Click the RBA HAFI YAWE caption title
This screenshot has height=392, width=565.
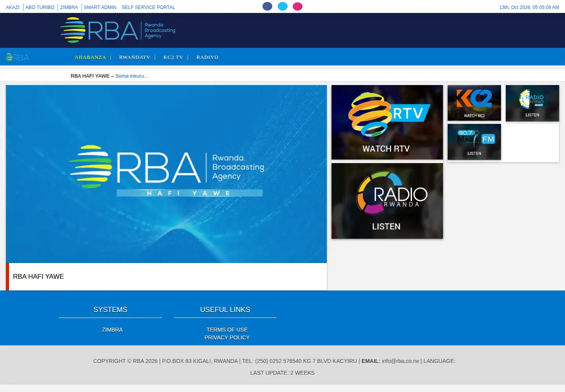click(38, 276)
